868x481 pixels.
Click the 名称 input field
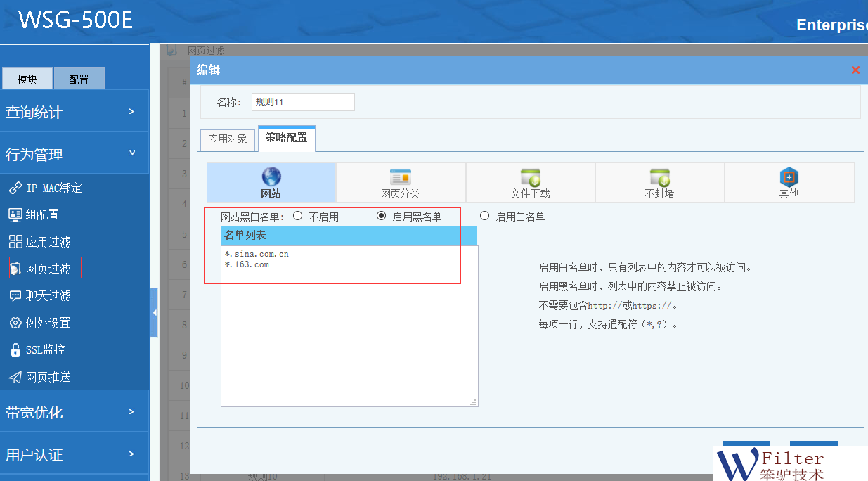tap(303, 102)
